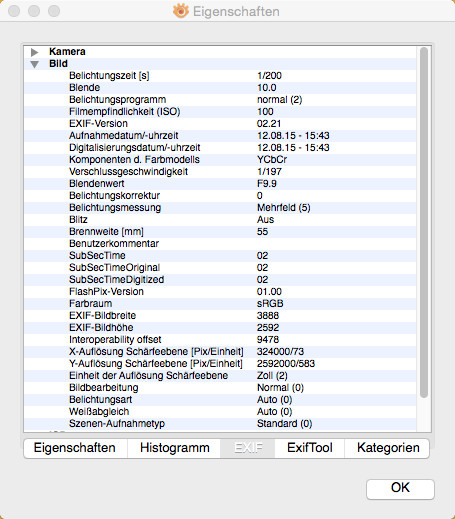
Task: Click the XnView icon in title bar
Action: (181, 11)
